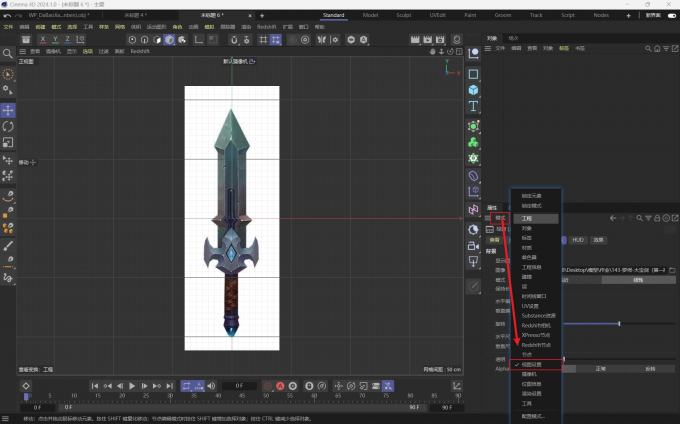Go to start of animation
Screen dimensions: 680x424
point(95,386)
